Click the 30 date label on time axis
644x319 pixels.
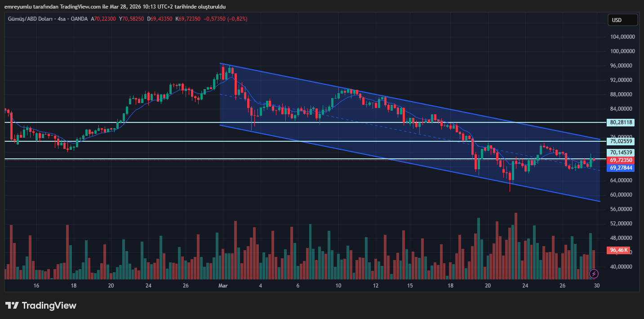[x=597, y=286]
